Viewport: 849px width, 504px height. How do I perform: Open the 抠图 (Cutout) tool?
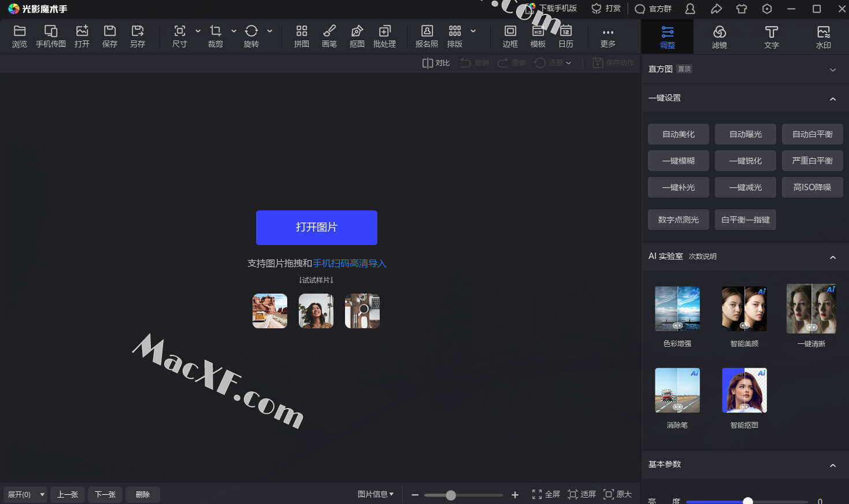pos(357,36)
